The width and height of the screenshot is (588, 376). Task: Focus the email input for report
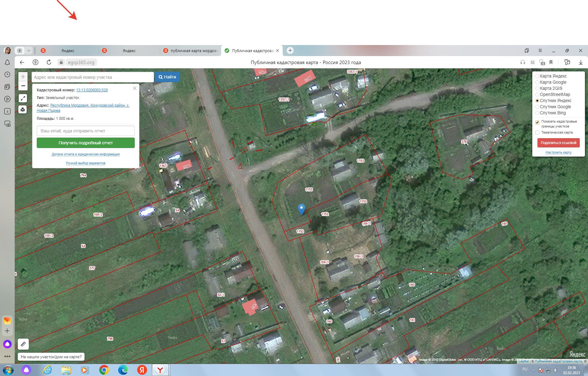(x=86, y=131)
